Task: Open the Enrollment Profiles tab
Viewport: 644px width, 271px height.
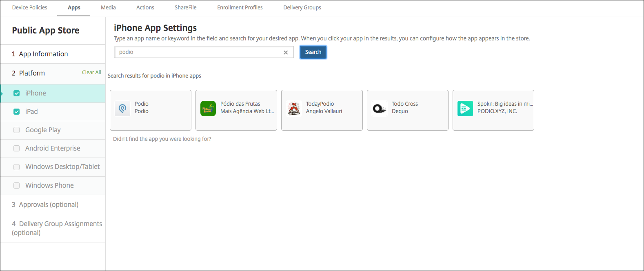Action: coord(240,7)
